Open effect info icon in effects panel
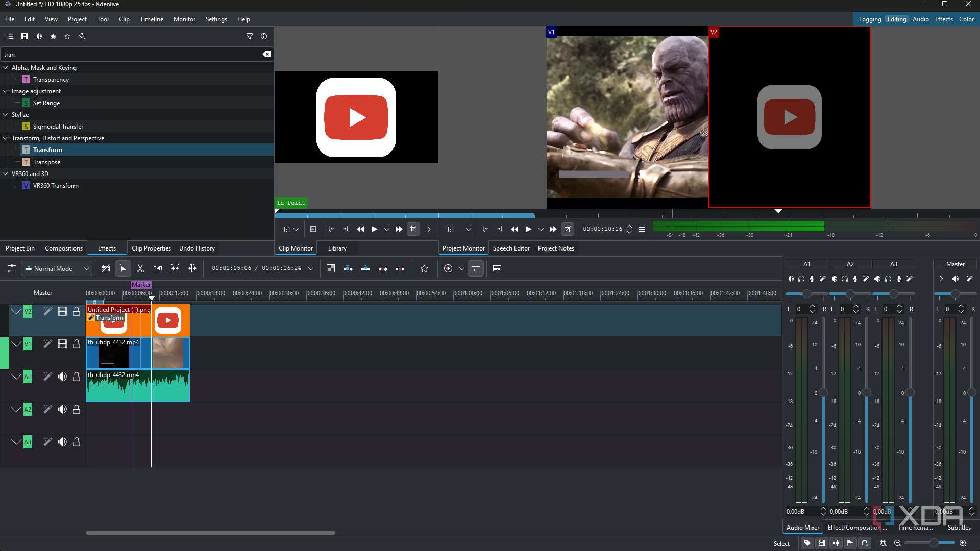Screen dimensions: 980x551 click(264, 36)
